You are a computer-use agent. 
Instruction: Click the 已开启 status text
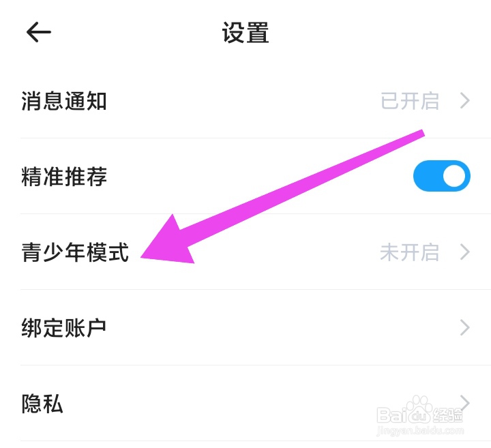(x=410, y=101)
